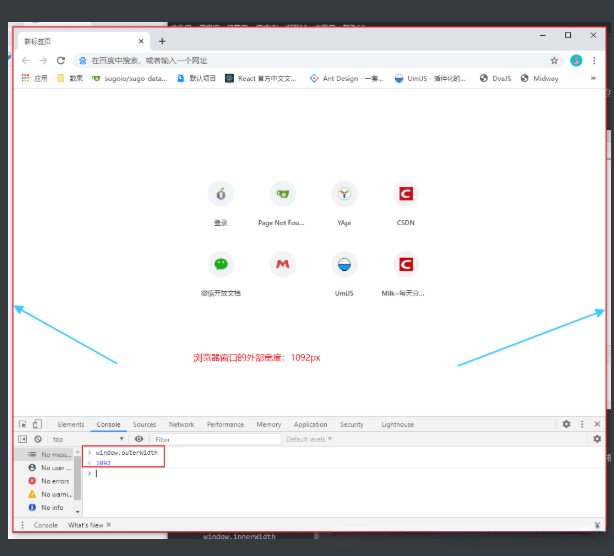Close the bottom drawer

(x=597, y=525)
